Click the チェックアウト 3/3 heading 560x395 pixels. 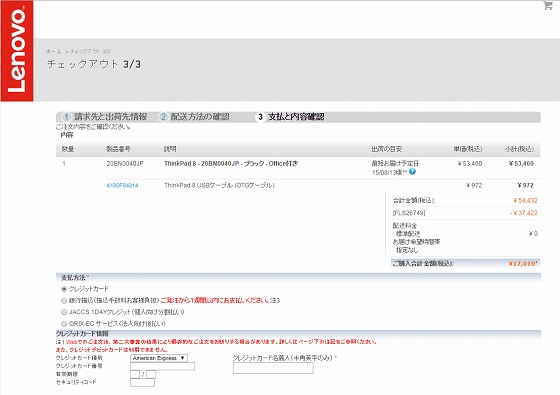tap(94, 64)
